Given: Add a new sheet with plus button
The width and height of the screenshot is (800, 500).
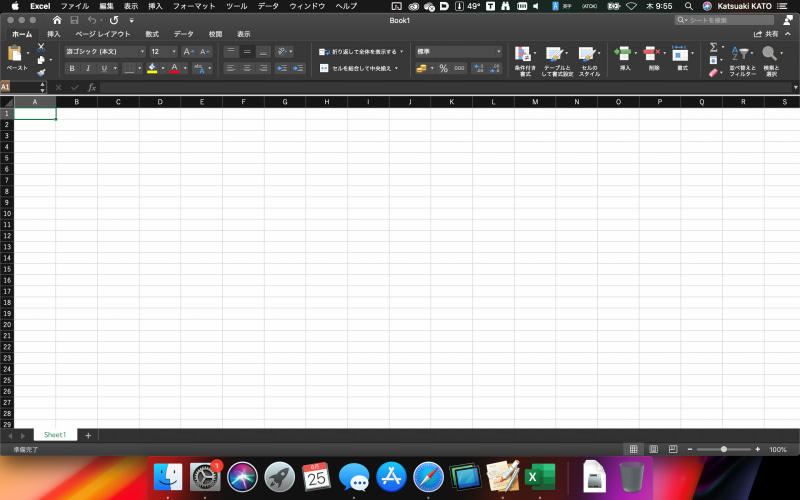Looking at the screenshot, I should 88,435.
